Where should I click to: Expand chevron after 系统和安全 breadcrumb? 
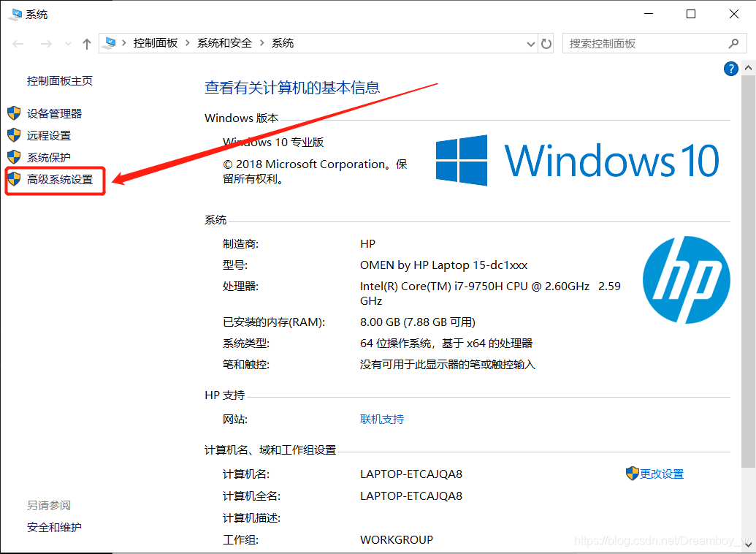(261, 43)
